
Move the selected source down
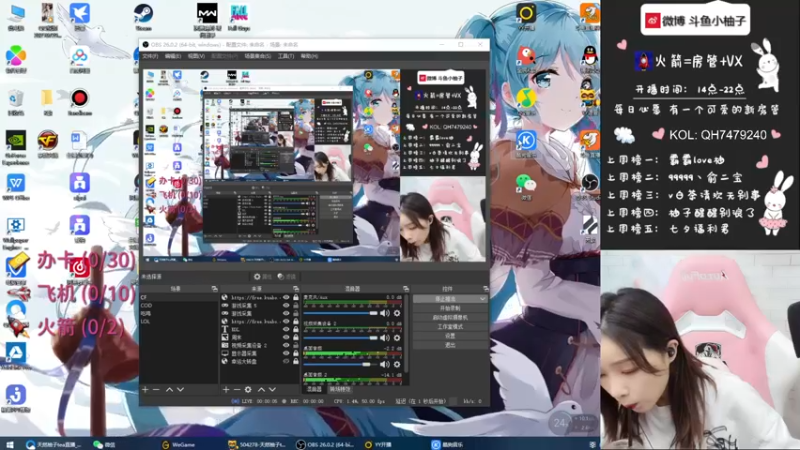(x=272, y=390)
